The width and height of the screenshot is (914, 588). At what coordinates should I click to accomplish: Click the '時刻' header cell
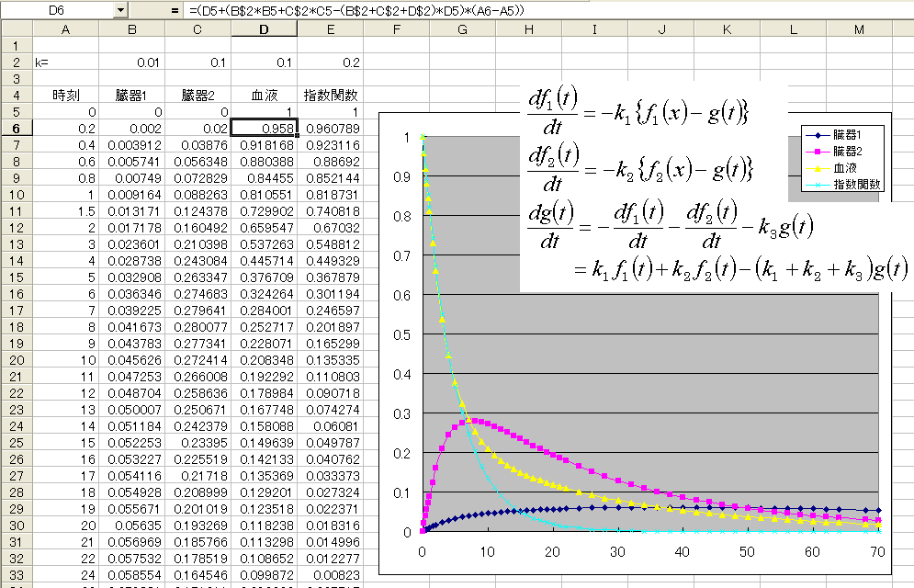point(66,96)
